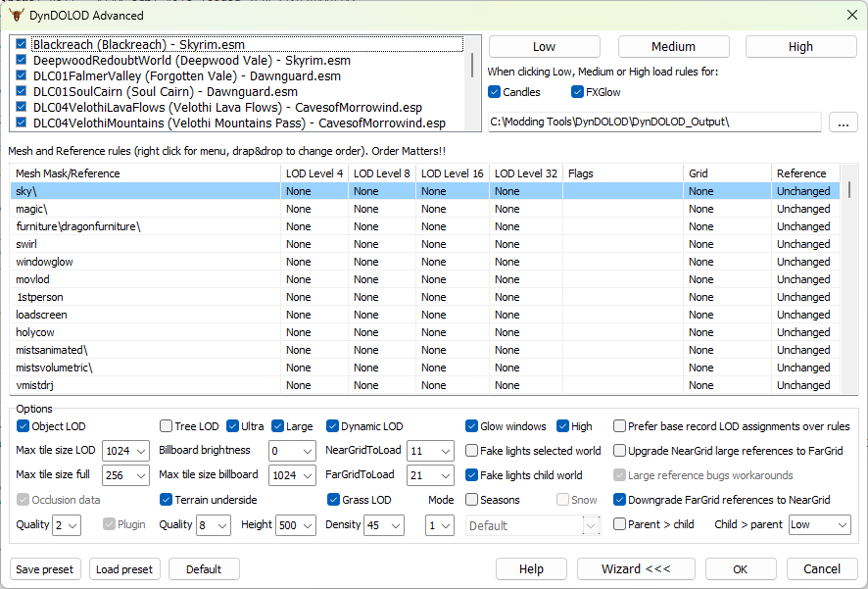
Task: Load Low preset rules
Action: click(x=544, y=46)
